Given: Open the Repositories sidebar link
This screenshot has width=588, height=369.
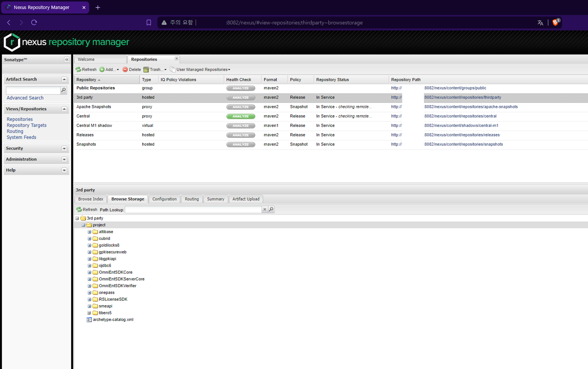Looking at the screenshot, I should pyautogui.click(x=19, y=119).
